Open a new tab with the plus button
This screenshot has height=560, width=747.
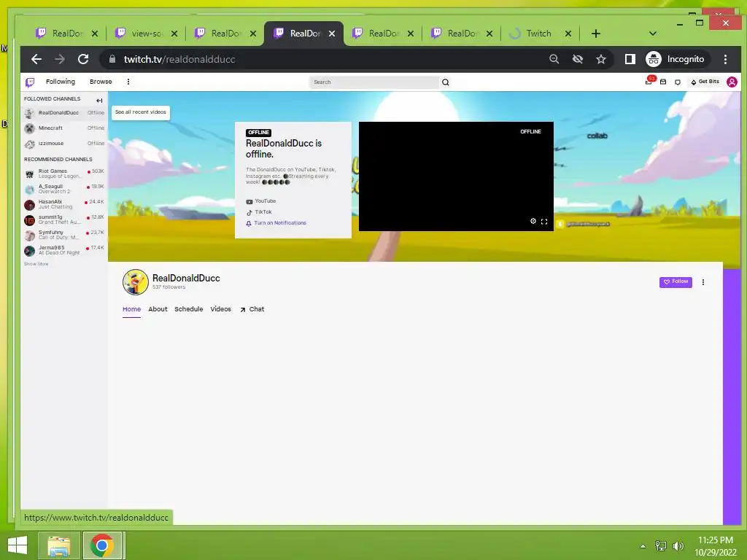tap(595, 34)
